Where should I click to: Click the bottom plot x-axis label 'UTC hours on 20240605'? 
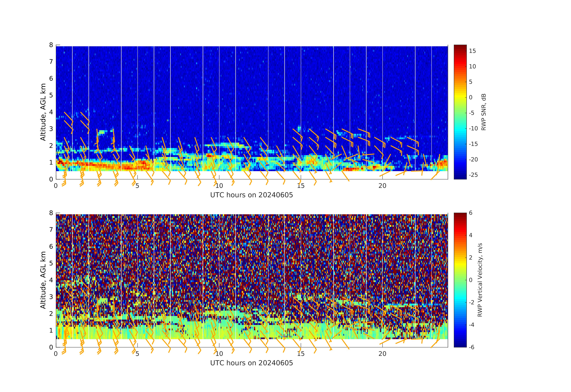tap(251, 363)
